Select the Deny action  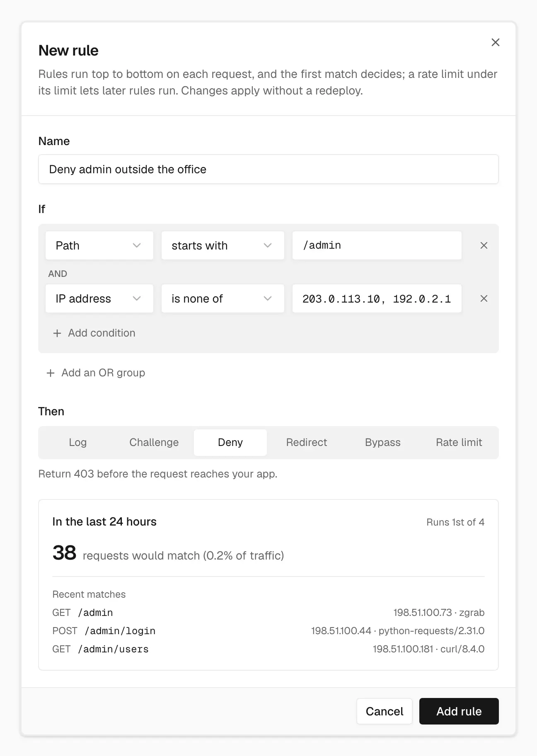pos(230,443)
